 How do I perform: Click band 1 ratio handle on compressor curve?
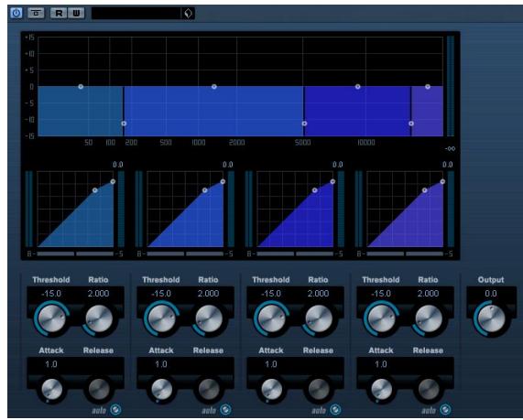[113, 182]
